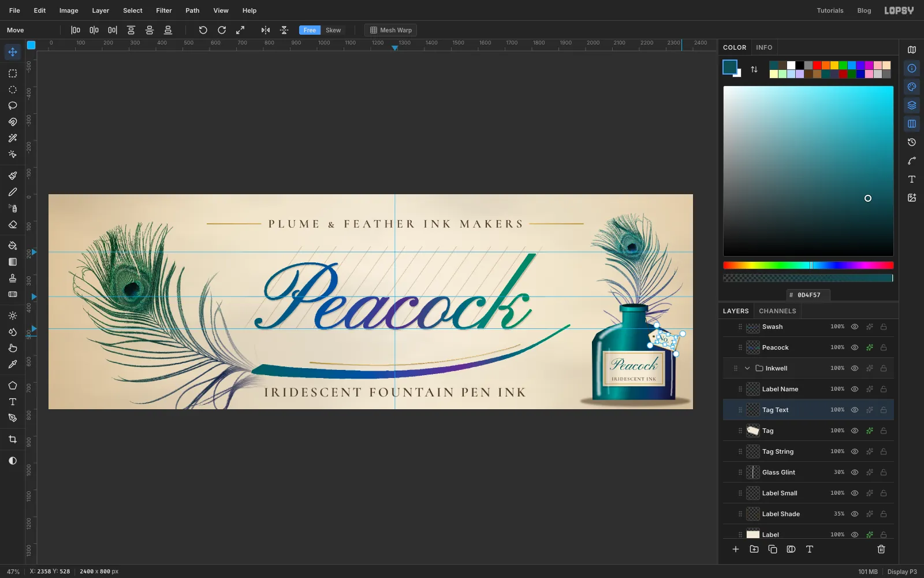
Task: Toggle visibility of Glass Glint layer
Action: (x=855, y=472)
